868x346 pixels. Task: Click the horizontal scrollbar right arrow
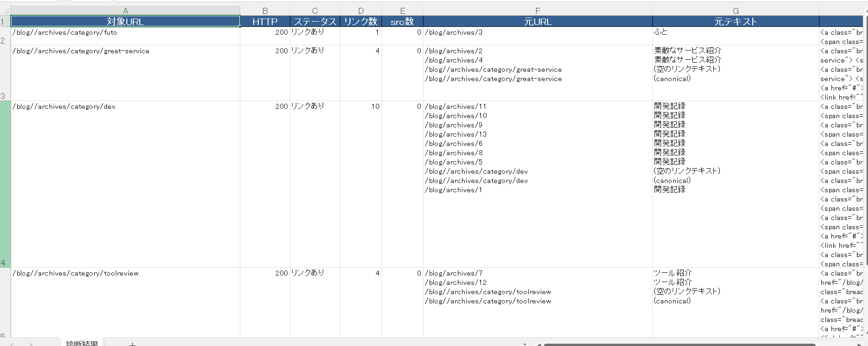click(860, 344)
